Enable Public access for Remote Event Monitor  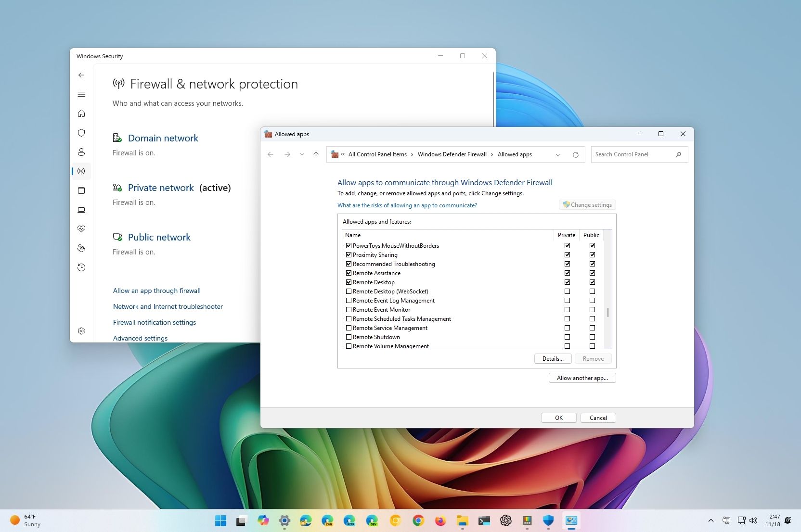coord(592,309)
